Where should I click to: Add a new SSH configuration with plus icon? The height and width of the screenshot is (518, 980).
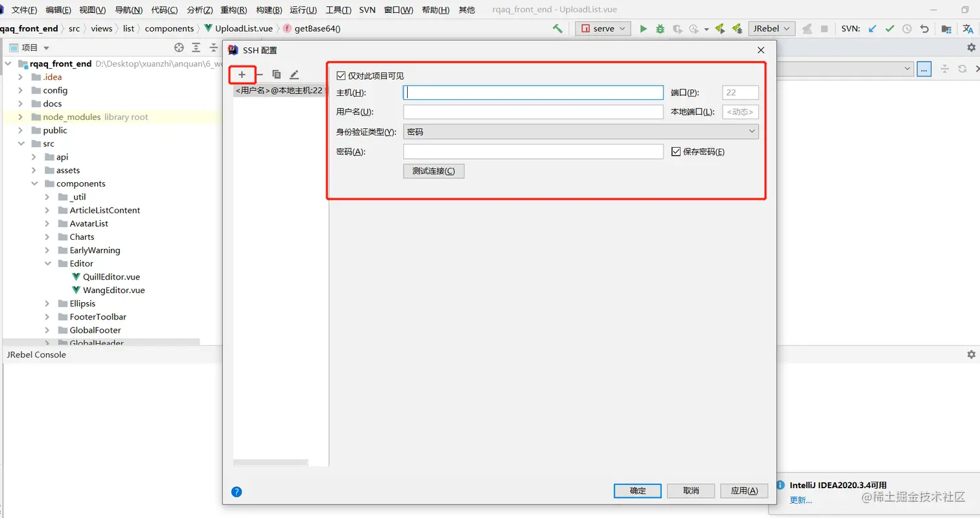242,75
